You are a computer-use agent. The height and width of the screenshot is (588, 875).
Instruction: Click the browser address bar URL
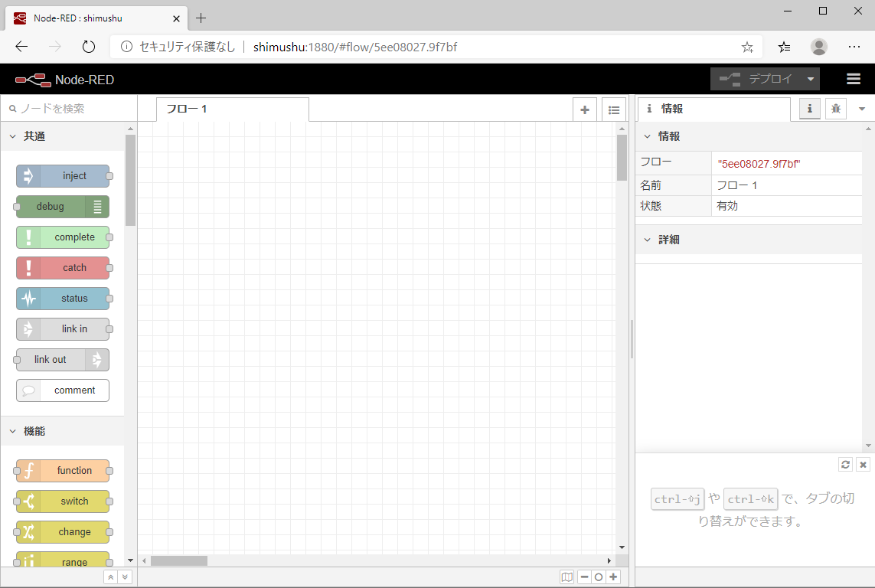tap(355, 47)
